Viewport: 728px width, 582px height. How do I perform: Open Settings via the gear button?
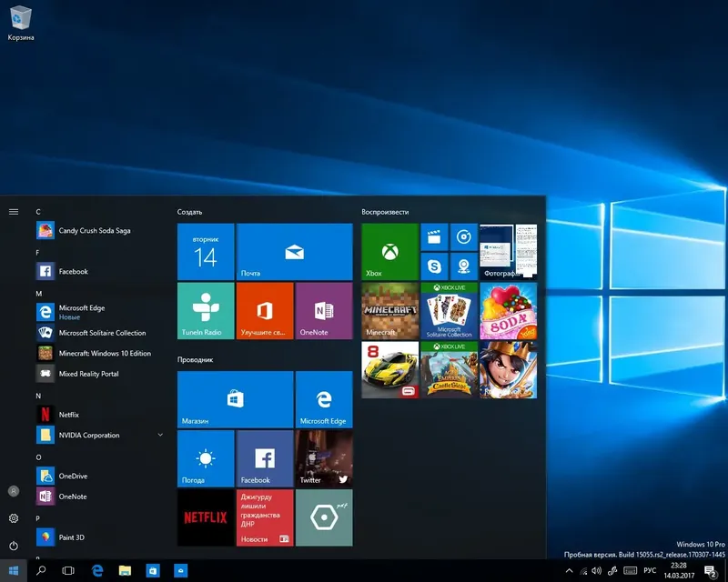click(13, 518)
